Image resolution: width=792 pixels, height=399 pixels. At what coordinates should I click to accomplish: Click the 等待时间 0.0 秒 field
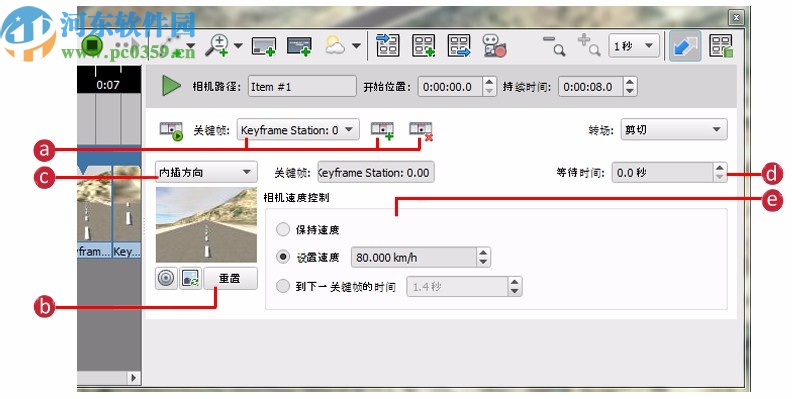[663, 172]
